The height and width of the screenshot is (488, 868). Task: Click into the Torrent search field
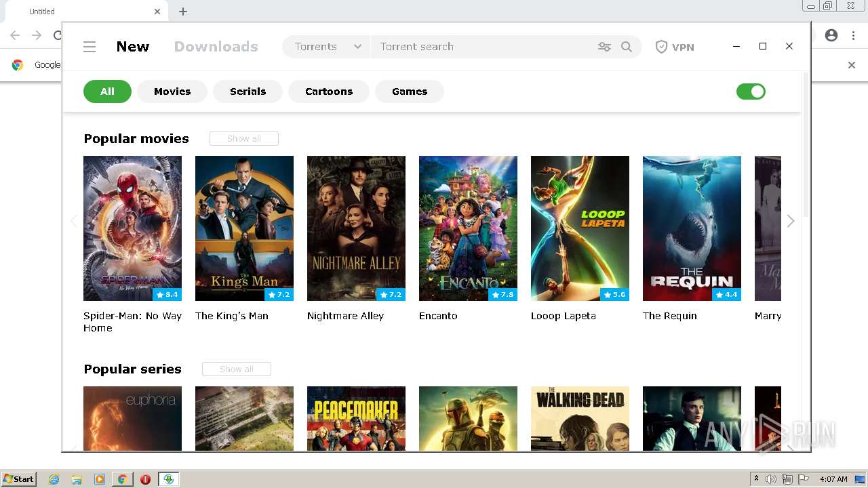coord(483,47)
